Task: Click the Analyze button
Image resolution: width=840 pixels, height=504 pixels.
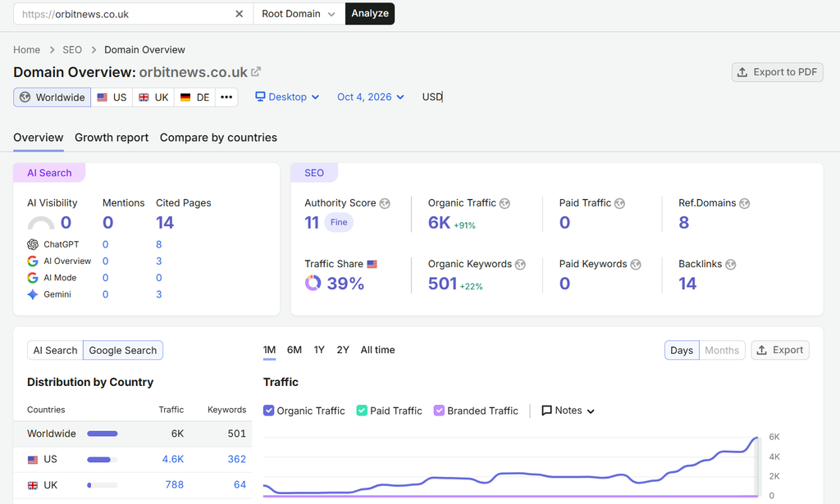Action: tap(370, 14)
